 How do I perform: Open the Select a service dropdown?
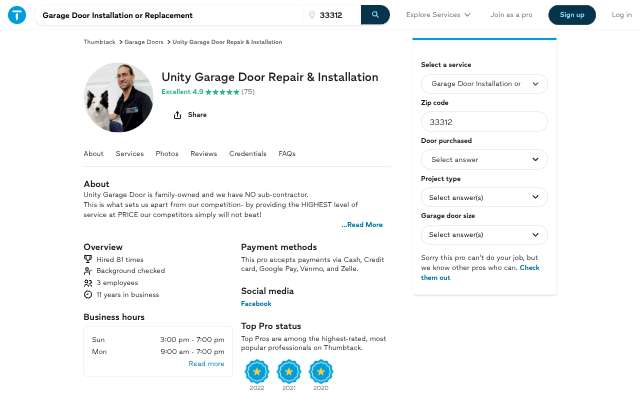[484, 84]
